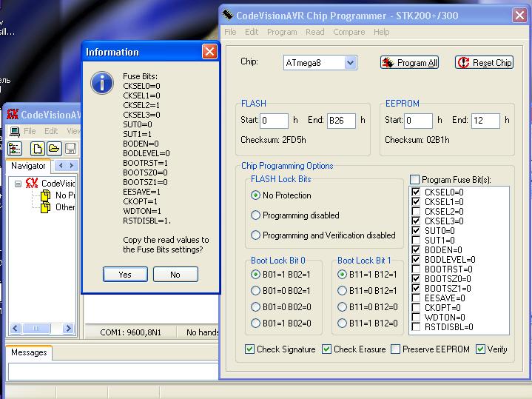Click the FLASH End address field

(x=340, y=121)
